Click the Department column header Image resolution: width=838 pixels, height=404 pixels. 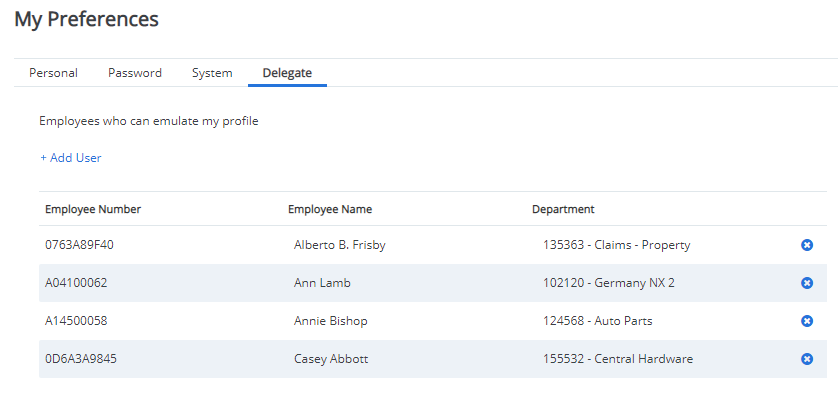tap(563, 209)
